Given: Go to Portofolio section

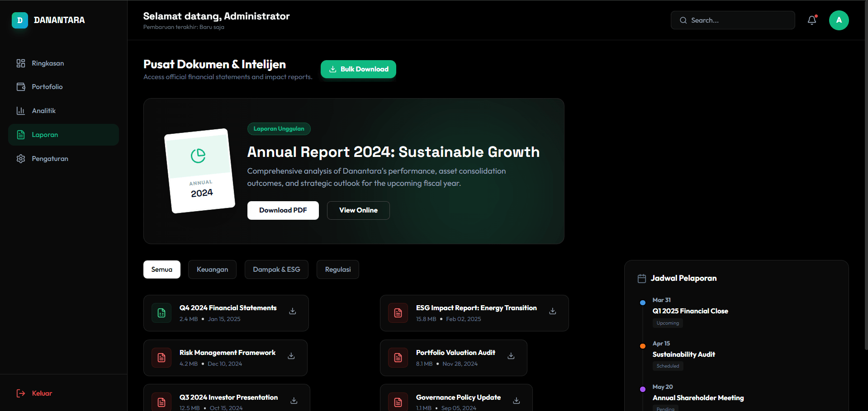Looking at the screenshot, I should coord(47,87).
